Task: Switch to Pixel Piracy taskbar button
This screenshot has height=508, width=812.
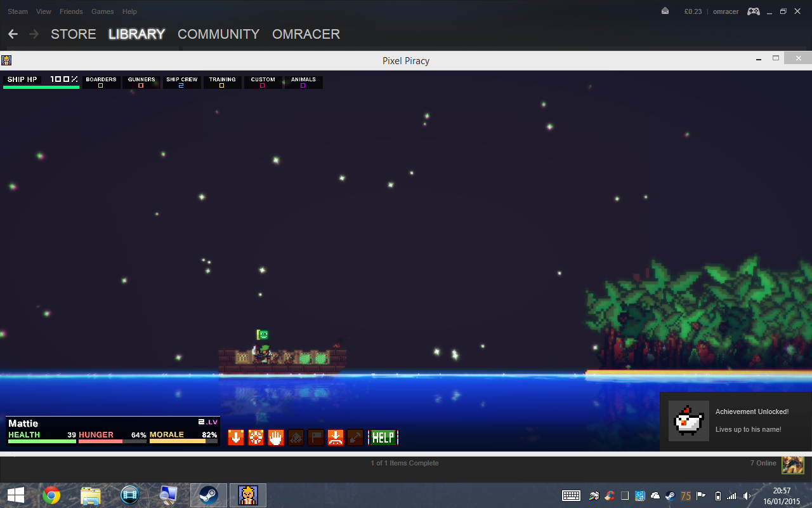Action: pyautogui.click(x=248, y=495)
